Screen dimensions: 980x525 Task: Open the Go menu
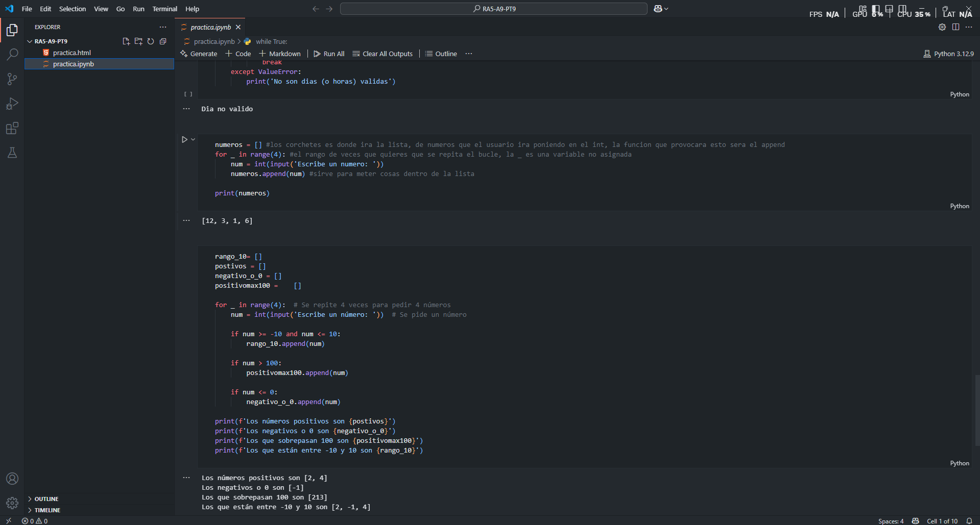coord(121,9)
